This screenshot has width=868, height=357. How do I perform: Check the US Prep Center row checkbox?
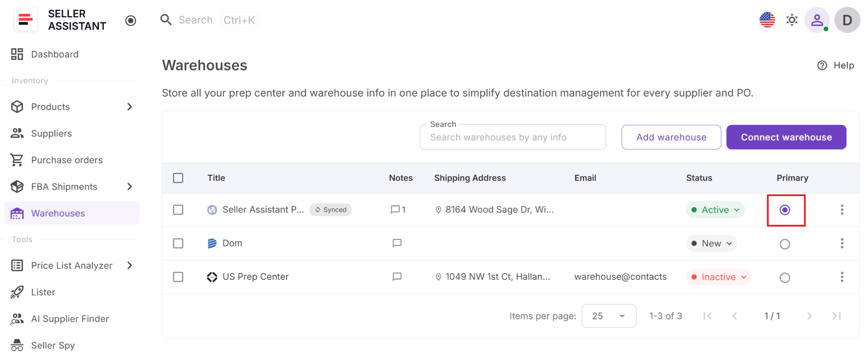tap(178, 277)
